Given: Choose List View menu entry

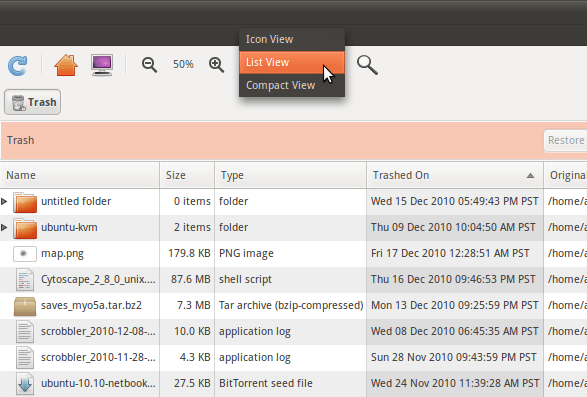Looking at the screenshot, I should 292,62.
